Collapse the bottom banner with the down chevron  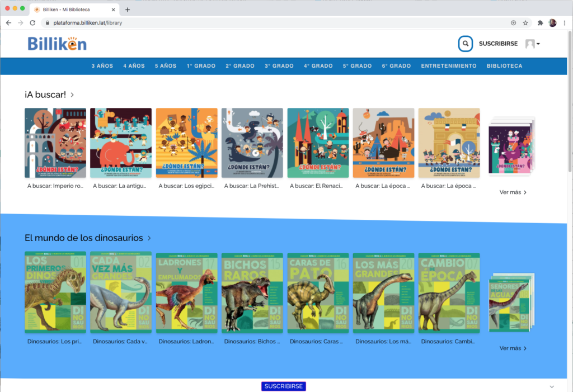[x=552, y=386]
